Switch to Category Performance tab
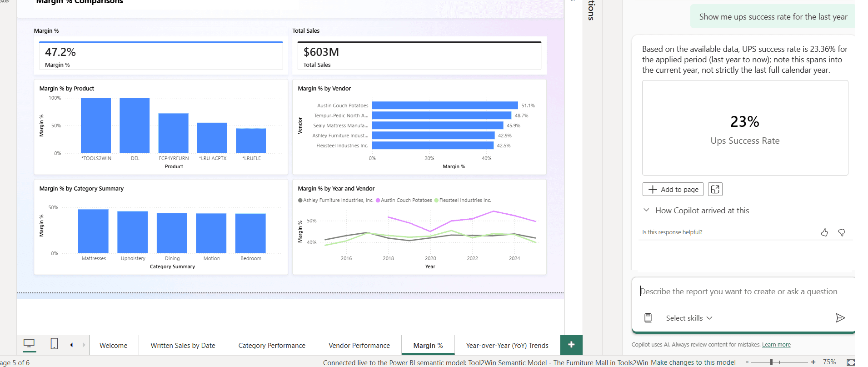The width and height of the screenshot is (868, 367). (272, 345)
